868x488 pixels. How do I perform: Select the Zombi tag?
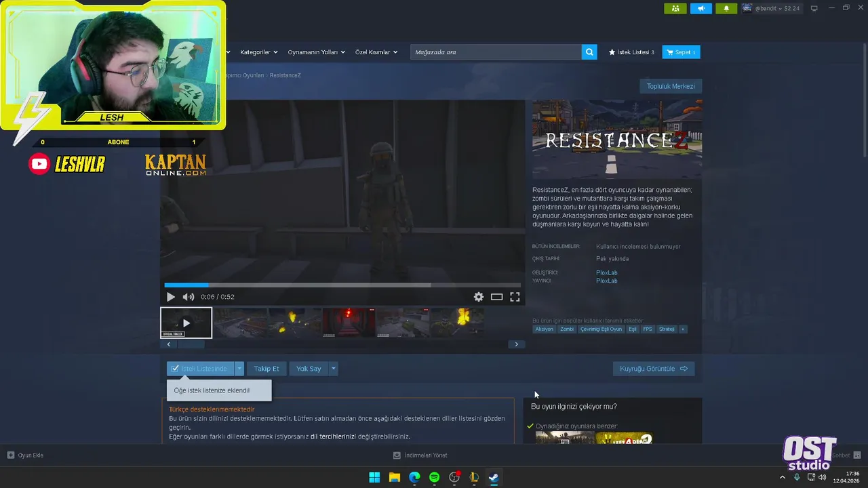tap(567, 329)
